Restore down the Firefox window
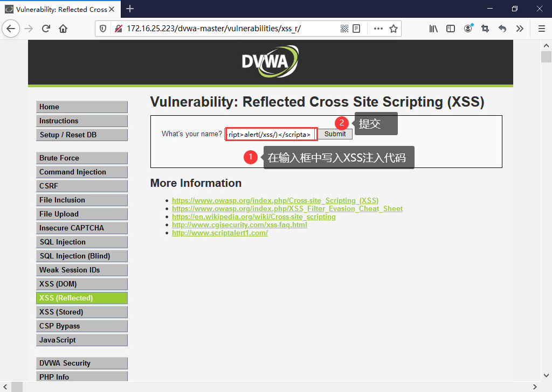 (x=515, y=9)
